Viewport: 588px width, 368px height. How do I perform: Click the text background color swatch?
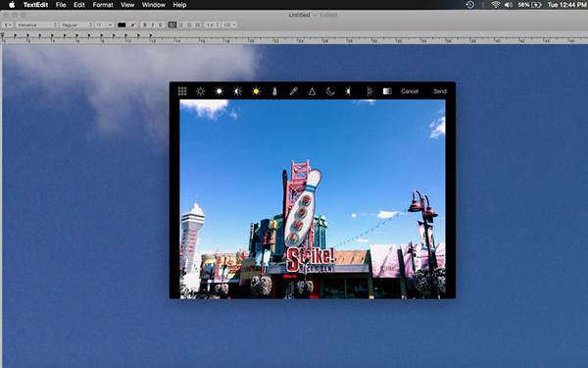coord(132,25)
